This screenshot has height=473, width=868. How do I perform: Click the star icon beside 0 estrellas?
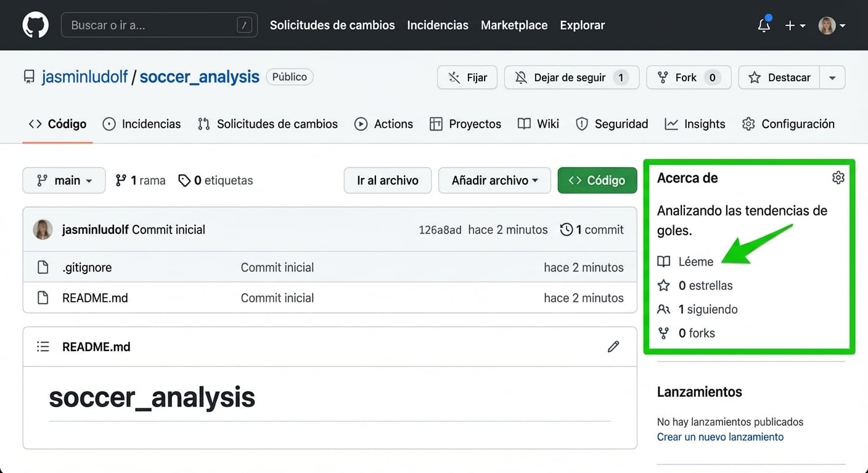(663, 286)
